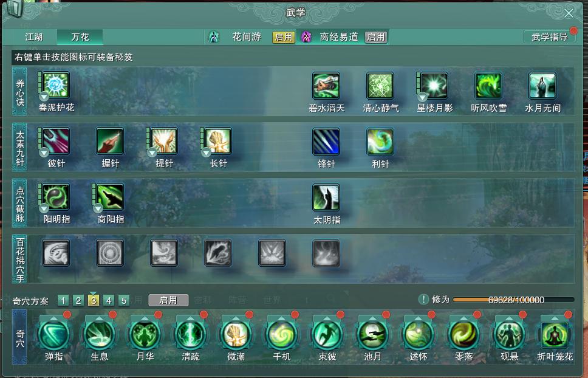
Task: Select talent scheme 5
Action: (124, 300)
